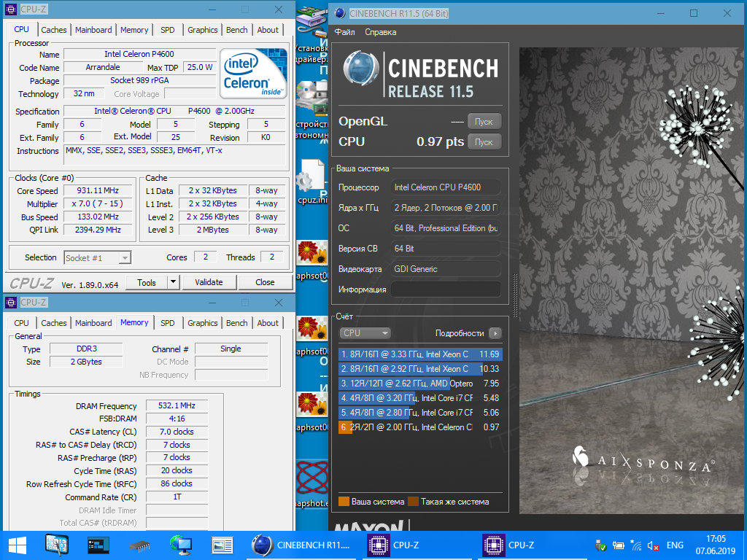The image size is (747, 560).
Task: Select CPU tab in lower CPU-Z window
Action: 21,323
